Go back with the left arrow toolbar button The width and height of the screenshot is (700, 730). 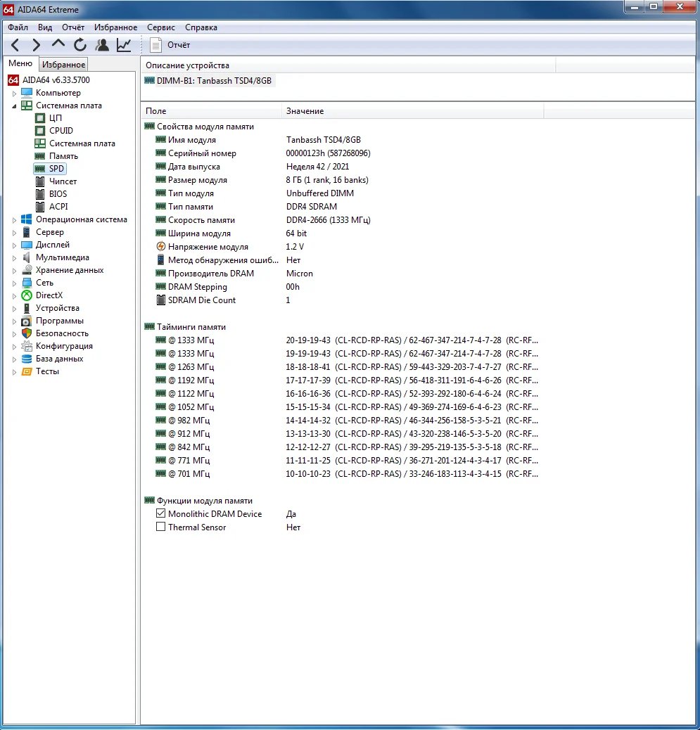[x=15, y=45]
